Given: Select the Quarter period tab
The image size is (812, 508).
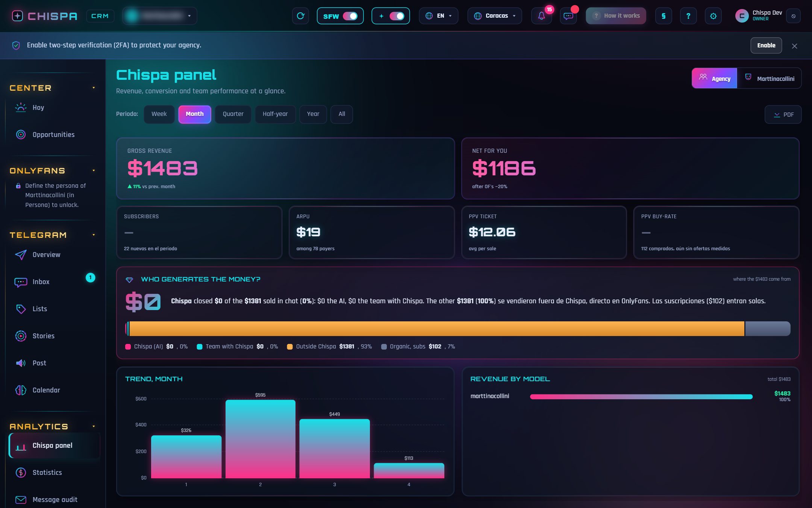Looking at the screenshot, I should pos(233,114).
